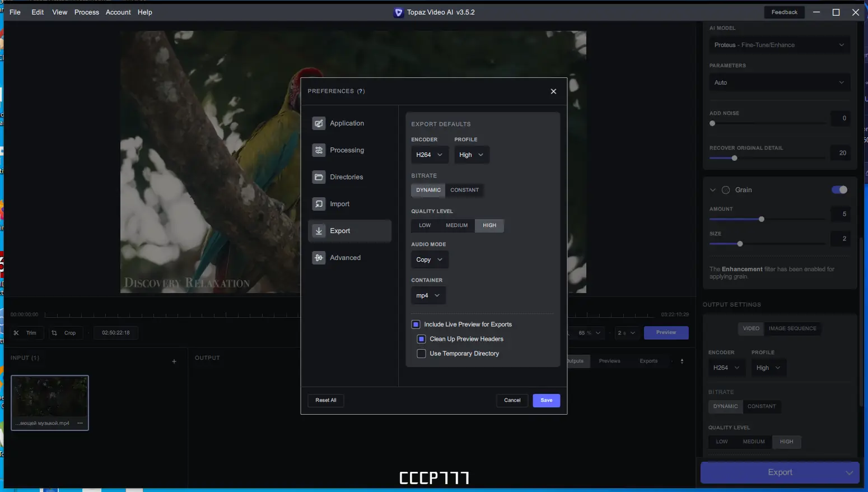Image resolution: width=868 pixels, height=492 pixels.
Task: Click the main Export button
Action: 780,472
